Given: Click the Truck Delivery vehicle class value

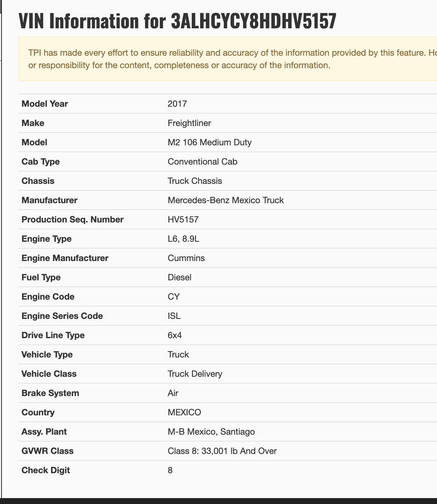Looking at the screenshot, I should pos(195,374).
